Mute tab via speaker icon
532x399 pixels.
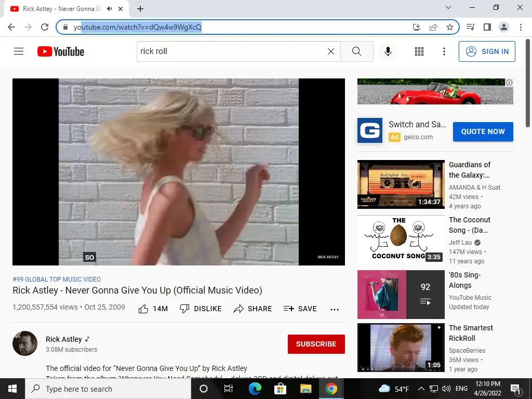click(109, 9)
